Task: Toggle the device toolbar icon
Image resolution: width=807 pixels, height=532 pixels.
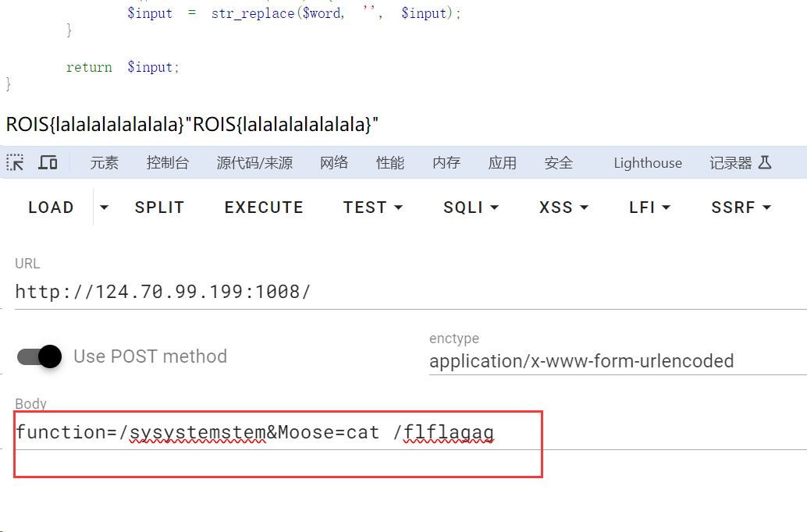Action: 48,162
